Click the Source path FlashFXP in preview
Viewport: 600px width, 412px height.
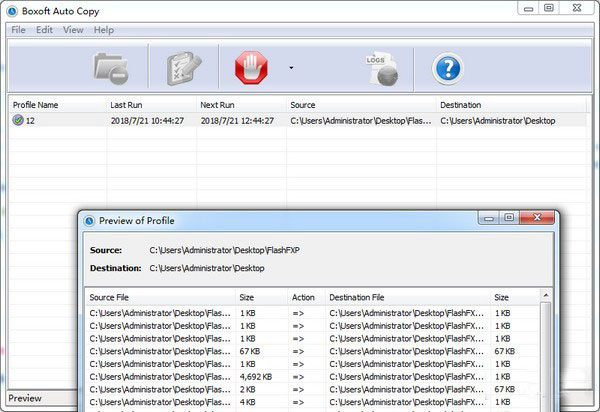[x=225, y=250]
